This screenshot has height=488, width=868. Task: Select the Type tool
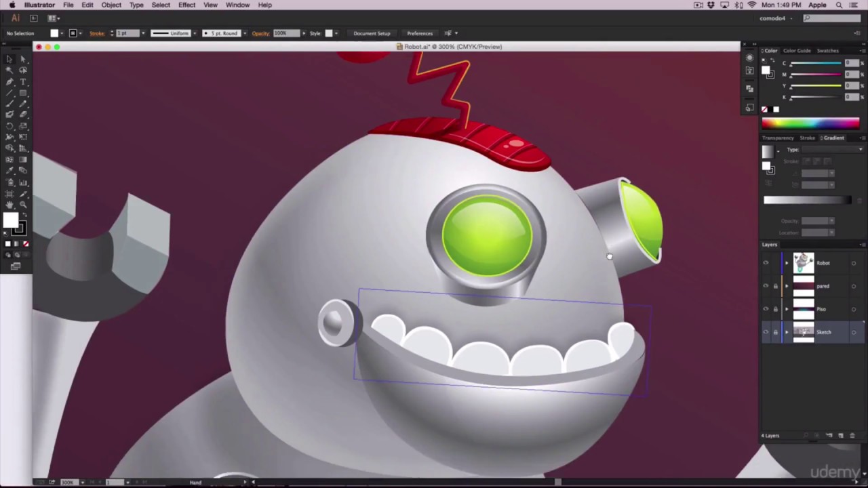click(x=22, y=81)
